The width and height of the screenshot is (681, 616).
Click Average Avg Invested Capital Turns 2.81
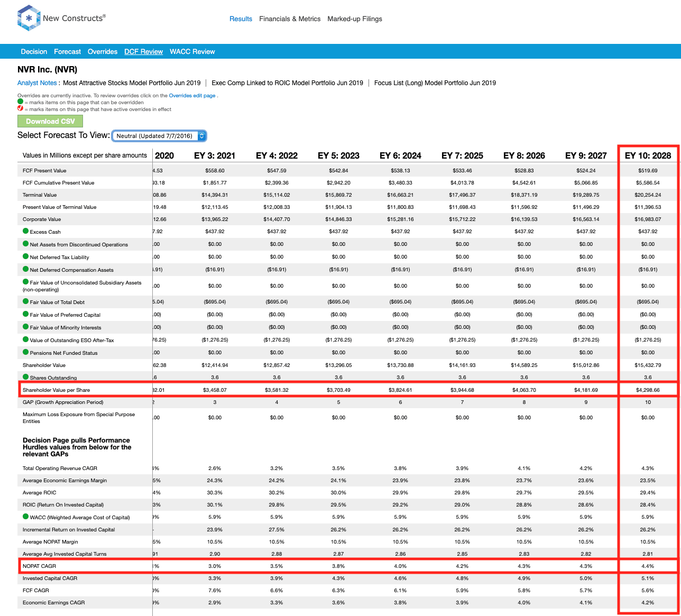[x=648, y=554]
